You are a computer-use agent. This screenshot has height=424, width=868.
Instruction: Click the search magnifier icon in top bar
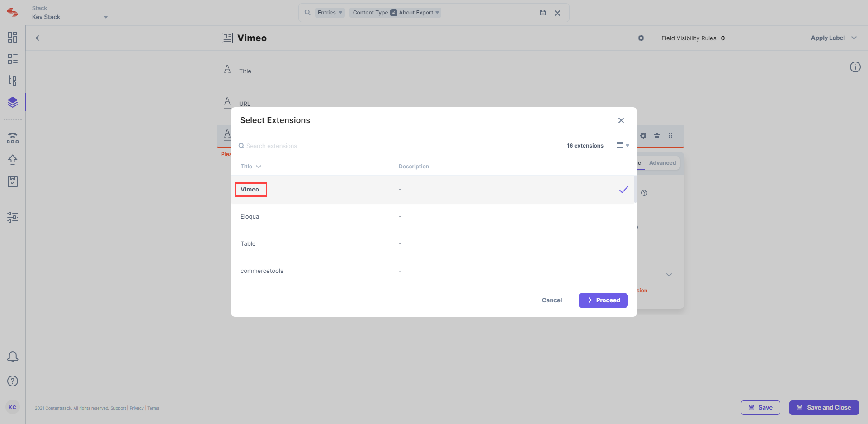click(x=307, y=13)
